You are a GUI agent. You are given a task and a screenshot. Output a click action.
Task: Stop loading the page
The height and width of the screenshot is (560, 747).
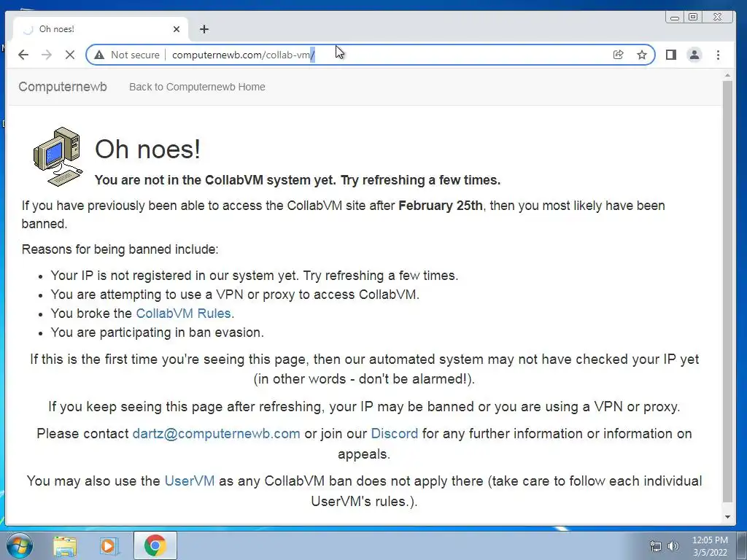coord(69,55)
